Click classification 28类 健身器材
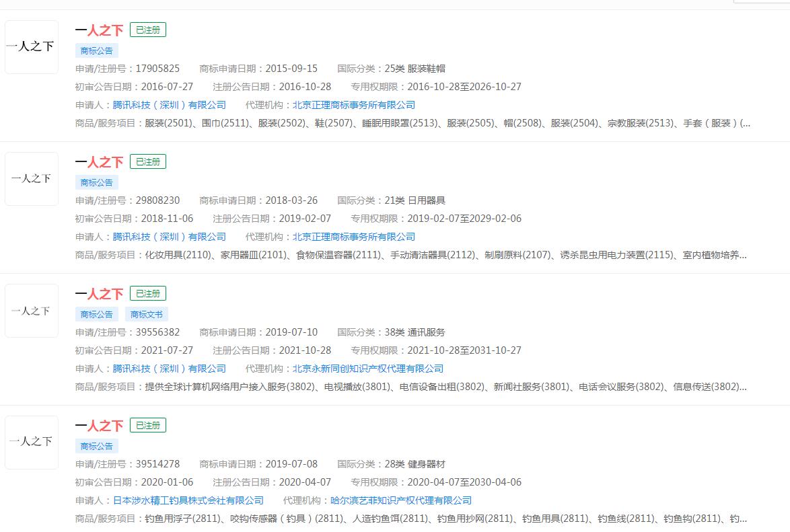 (415, 464)
